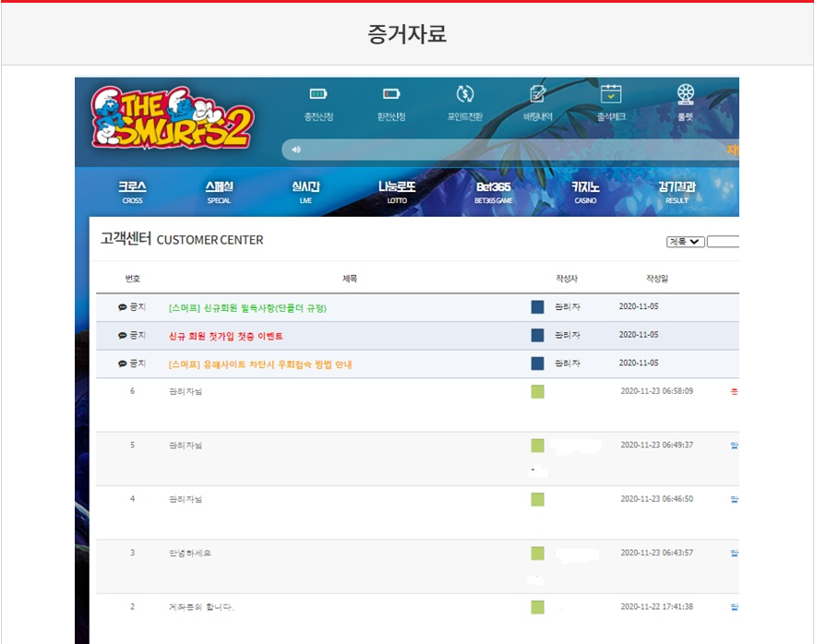Open the red 신규 회원 첫가입 첫충 이벤트 notice
Viewport: 815px width, 644px height.
226,336
